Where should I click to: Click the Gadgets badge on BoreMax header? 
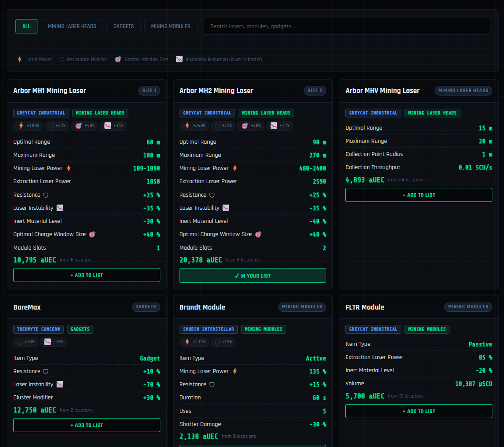(x=146, y=307)
